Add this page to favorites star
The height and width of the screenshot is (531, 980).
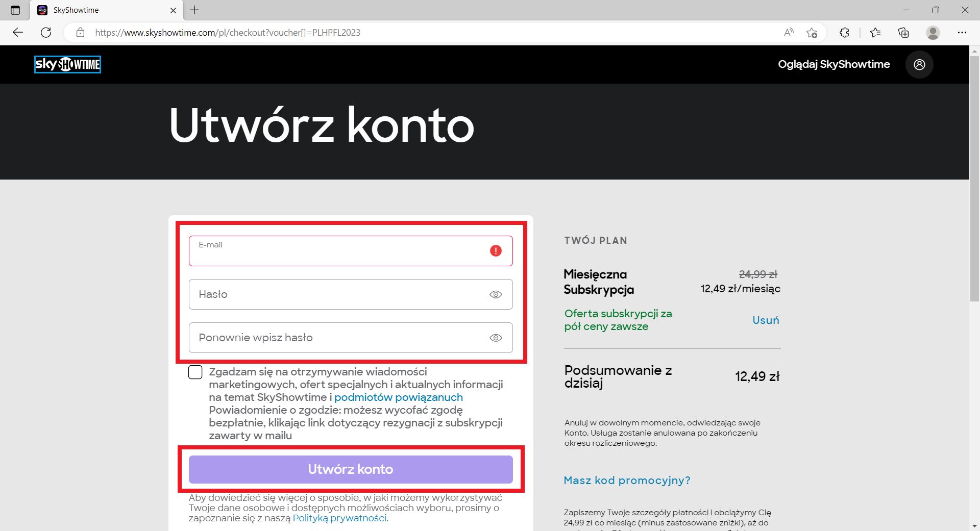click(812, 33)
